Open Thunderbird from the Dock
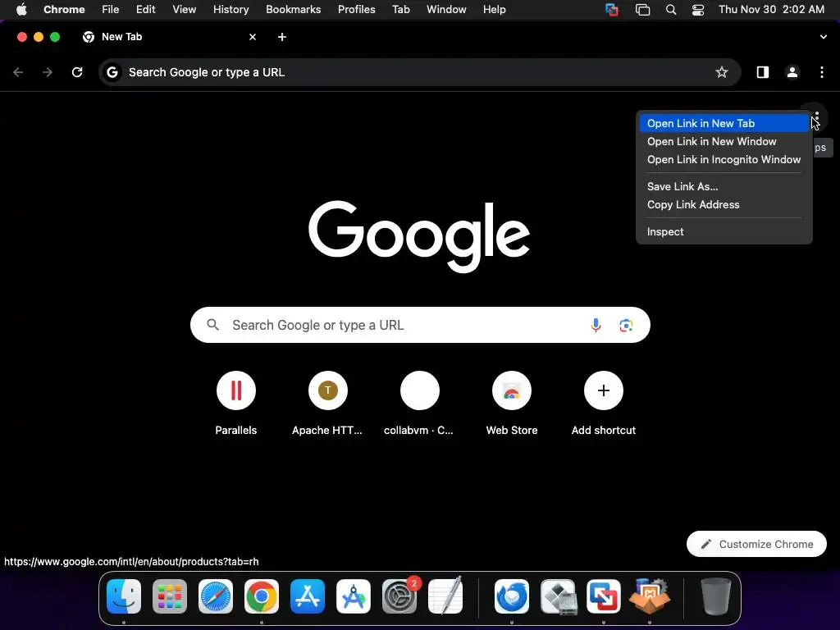Image resolution: width=840 pixels, height=630 pixels. [x=512, y=596]
